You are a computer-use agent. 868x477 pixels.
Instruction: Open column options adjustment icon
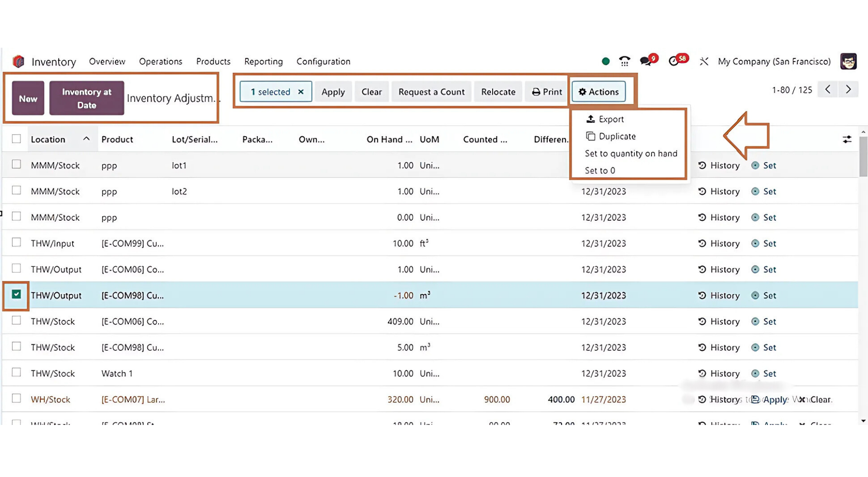pos(847,139)
